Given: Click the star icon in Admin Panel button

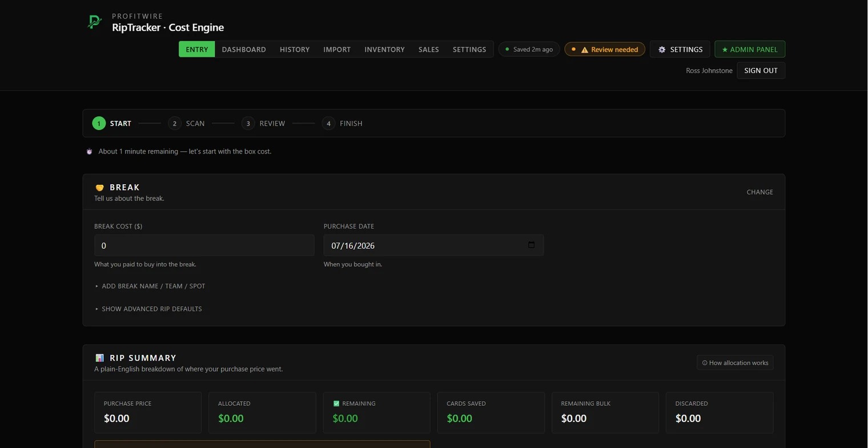Looking at the screenshot, I should (725, 50).
